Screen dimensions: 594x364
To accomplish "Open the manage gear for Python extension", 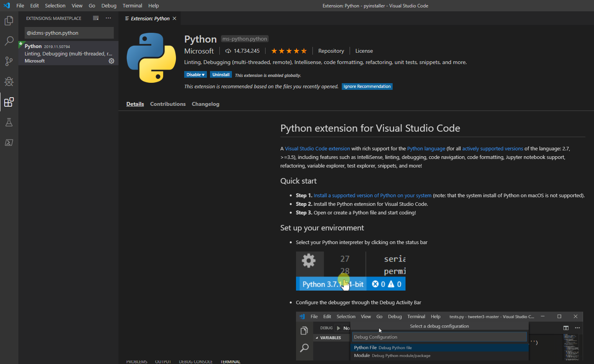I will 111,61.
